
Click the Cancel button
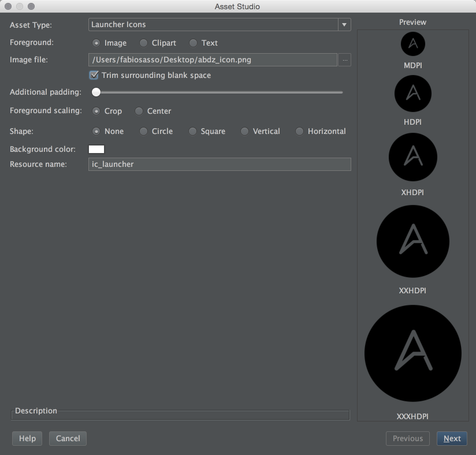pyautogui.click(x=68, y=439)
